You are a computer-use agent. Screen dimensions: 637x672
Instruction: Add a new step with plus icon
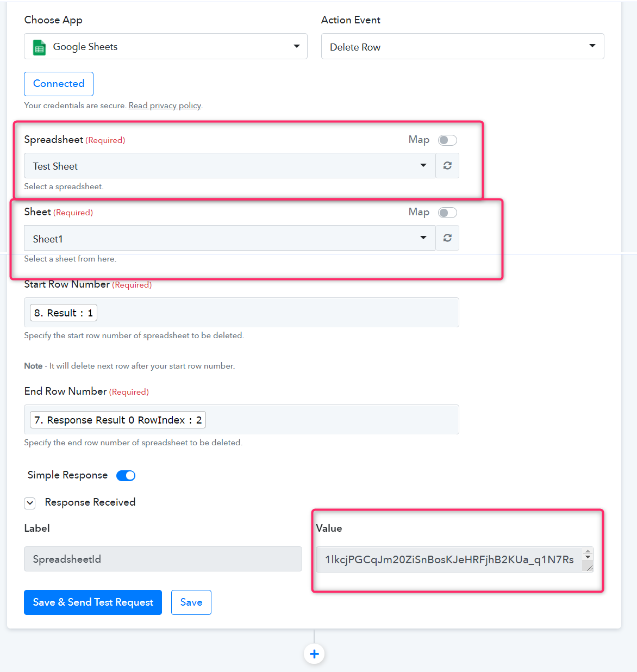pyautogui.click(x=314, y=654)
